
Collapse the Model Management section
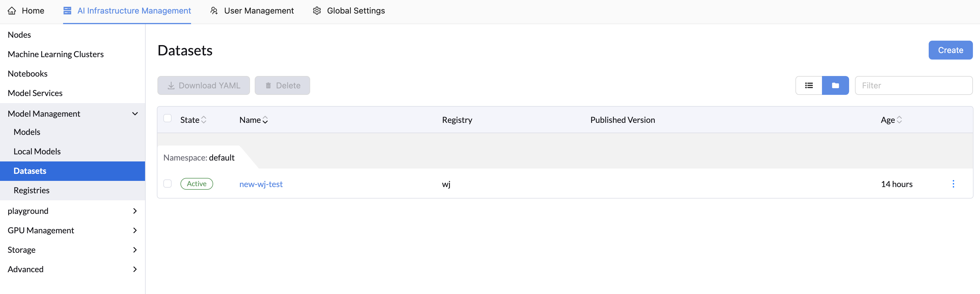(135, 114)
